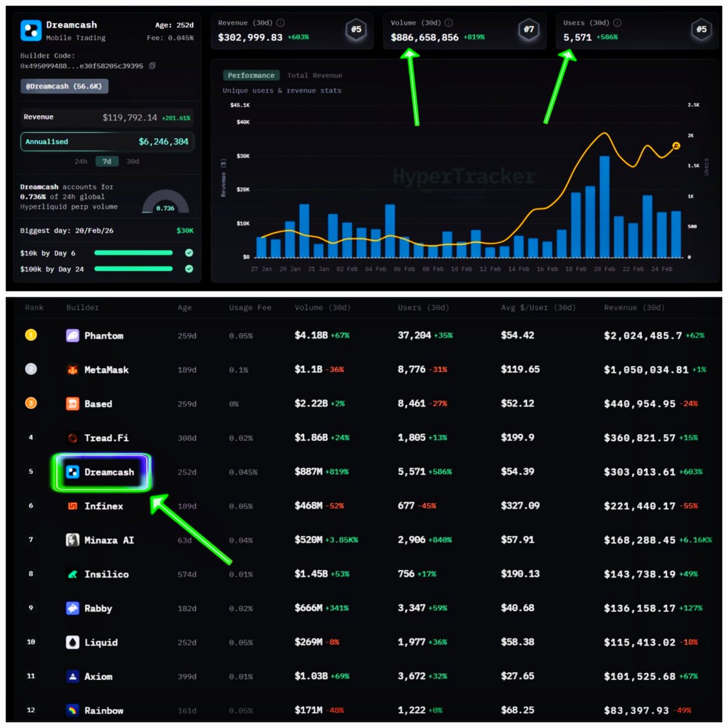Image resolution: width=728 pixels, height=728 pixels.
Task: Click the #7 rank badge beside Volume
Action: (x=529, y=29)
